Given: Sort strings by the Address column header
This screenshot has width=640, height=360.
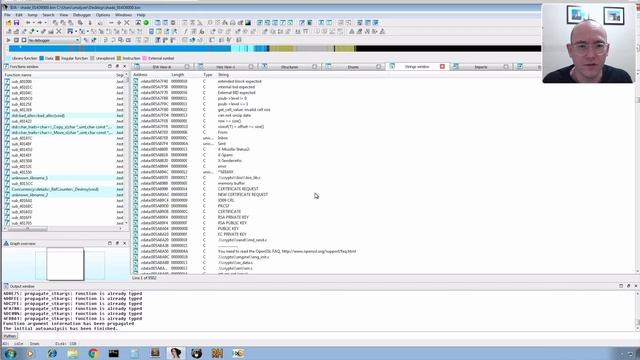Looking at the screenshot, I should (140, 75).
